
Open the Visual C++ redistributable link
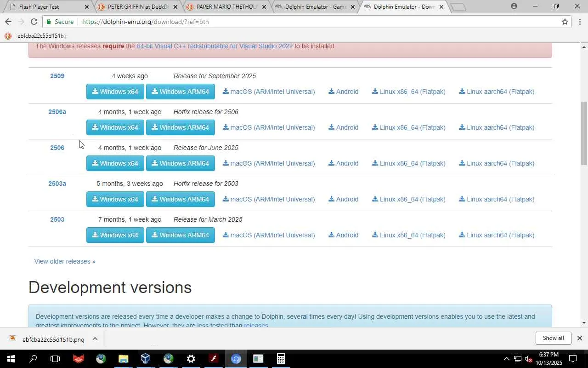click(215, 46)
